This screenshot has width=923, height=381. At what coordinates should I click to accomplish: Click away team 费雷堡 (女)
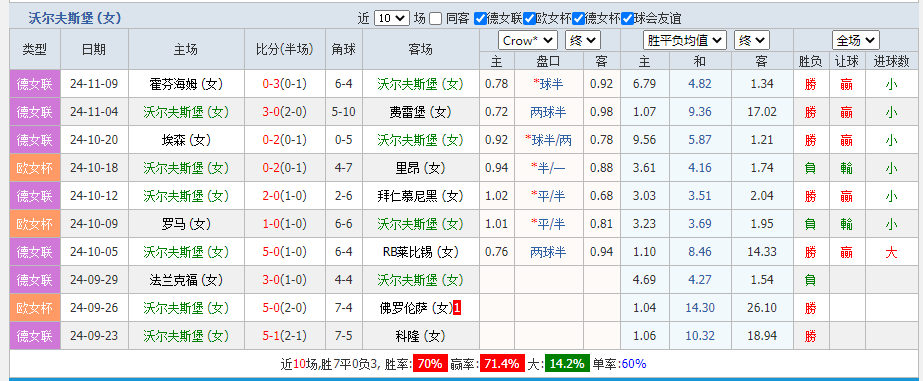pyautogui.click(x=420, y=112)
